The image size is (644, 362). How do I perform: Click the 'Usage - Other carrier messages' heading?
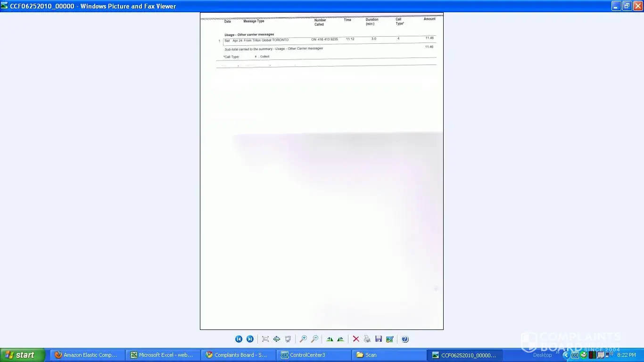coord(249,34)
